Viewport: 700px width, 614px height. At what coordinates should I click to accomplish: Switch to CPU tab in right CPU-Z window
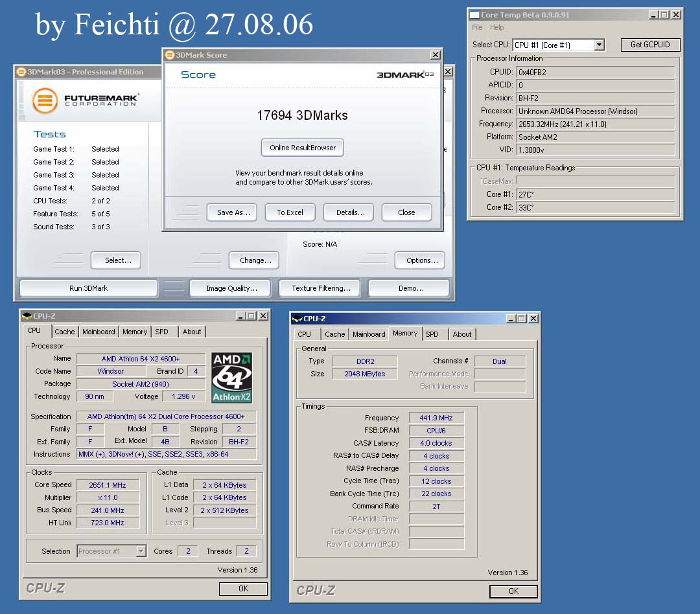tap(305, 334)
